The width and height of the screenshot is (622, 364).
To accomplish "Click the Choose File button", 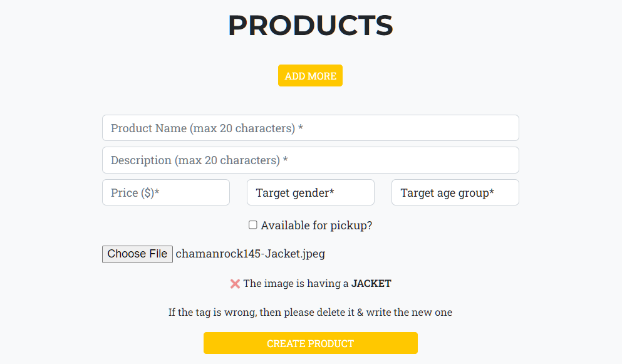I will click(137, 254).
